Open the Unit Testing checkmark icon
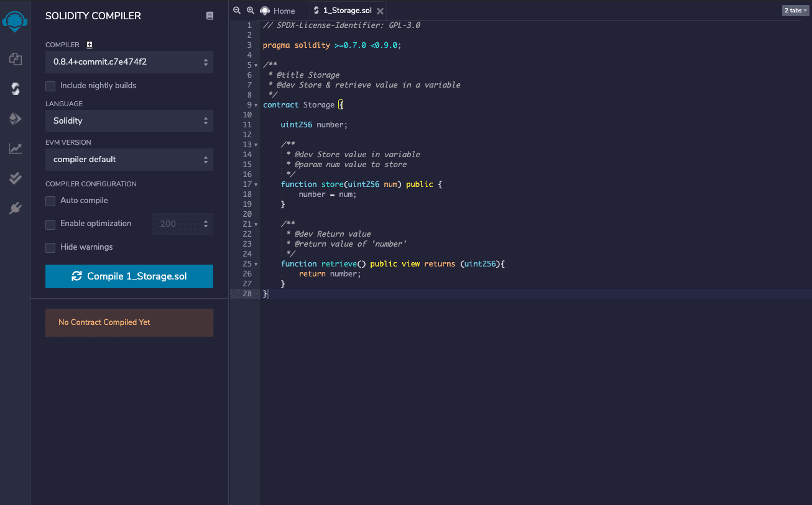This screenshot has height=505, width=812. [16, 178]
